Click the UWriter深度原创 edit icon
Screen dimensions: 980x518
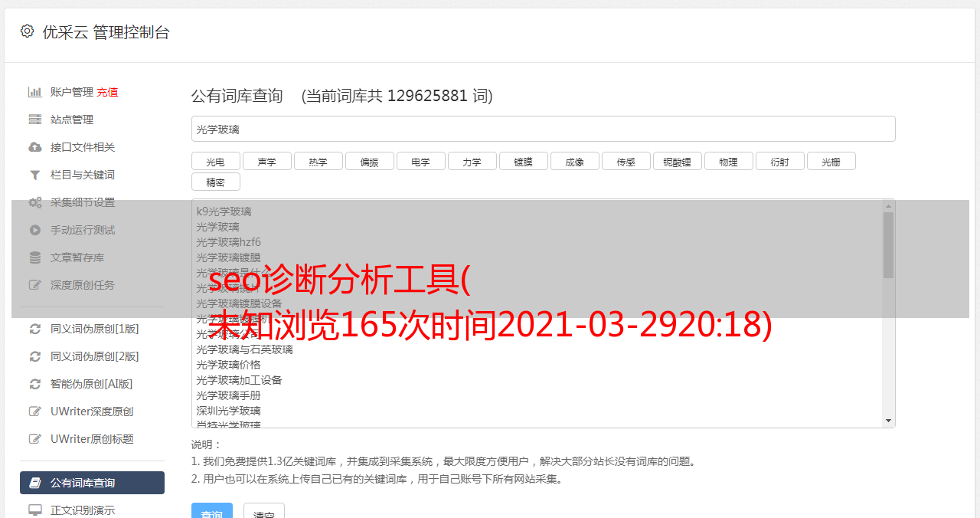pos(35,411)
